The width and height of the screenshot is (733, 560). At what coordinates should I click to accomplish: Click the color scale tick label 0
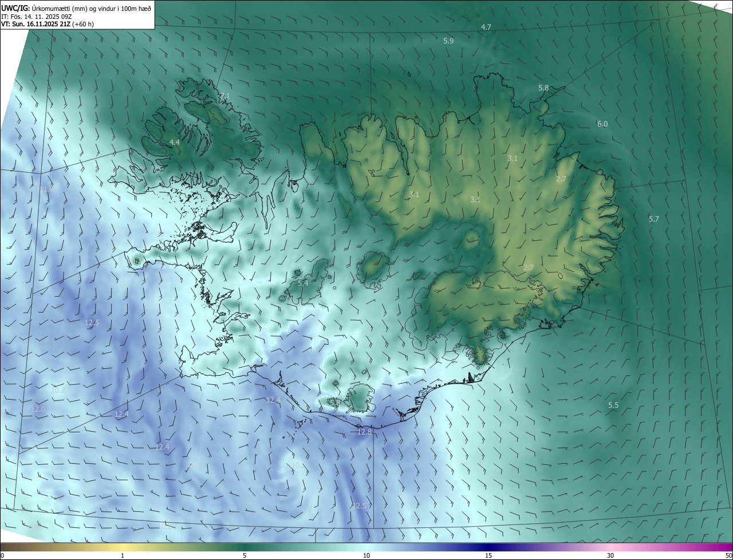click(x=2, y=555)
